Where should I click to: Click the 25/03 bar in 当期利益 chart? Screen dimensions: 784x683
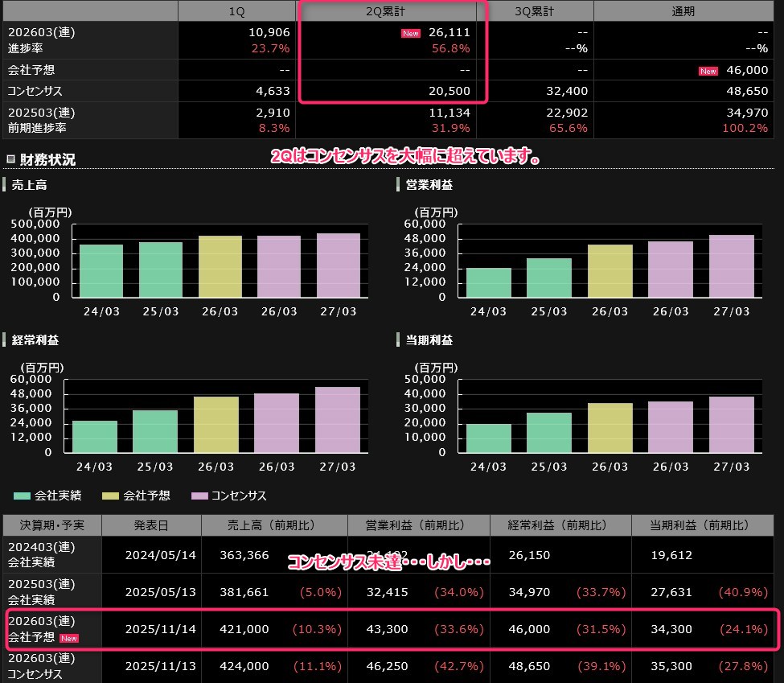[549, 433]
